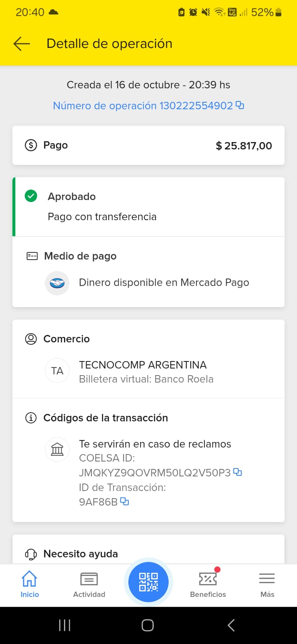Open the Necesito ayuda section

[80, 554]
